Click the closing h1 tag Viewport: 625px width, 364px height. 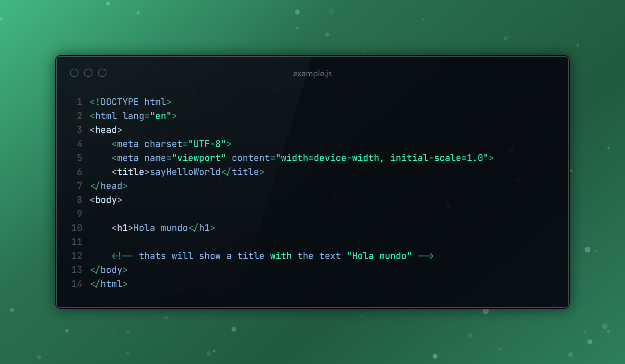point(202,228)
